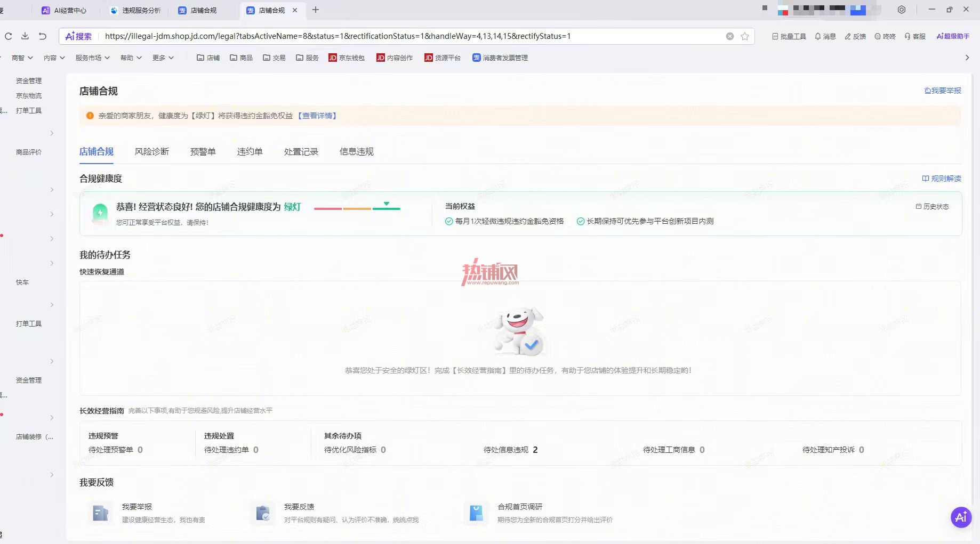Switch to the 处置记录 tab
Viewport: 980px width, 544px height.
click(x=301, y=152)
